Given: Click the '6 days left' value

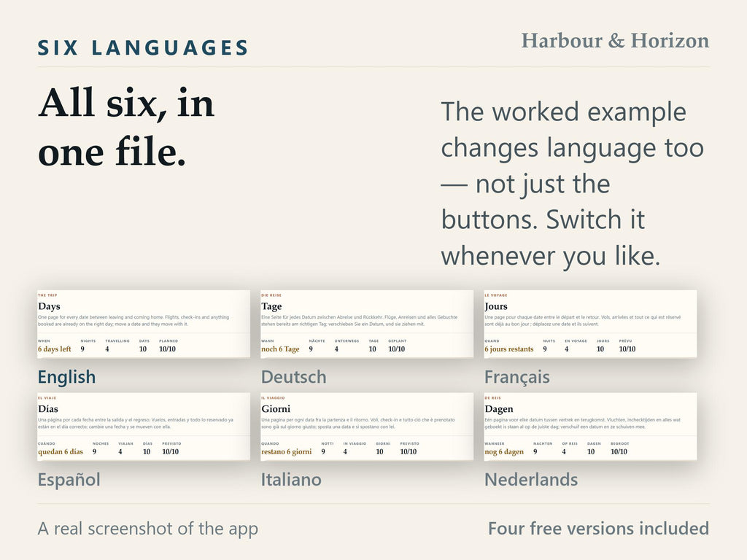Looking at the screenshot, I should coord(54,349).
